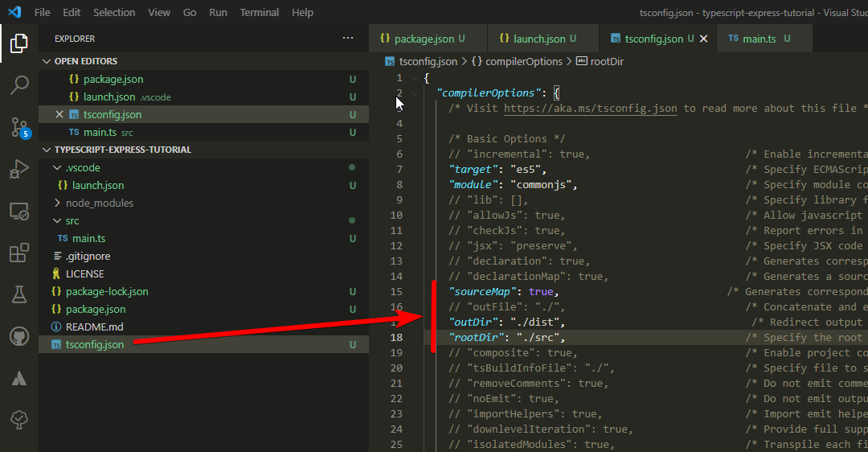Open the Edit menu

coord(72,12)
